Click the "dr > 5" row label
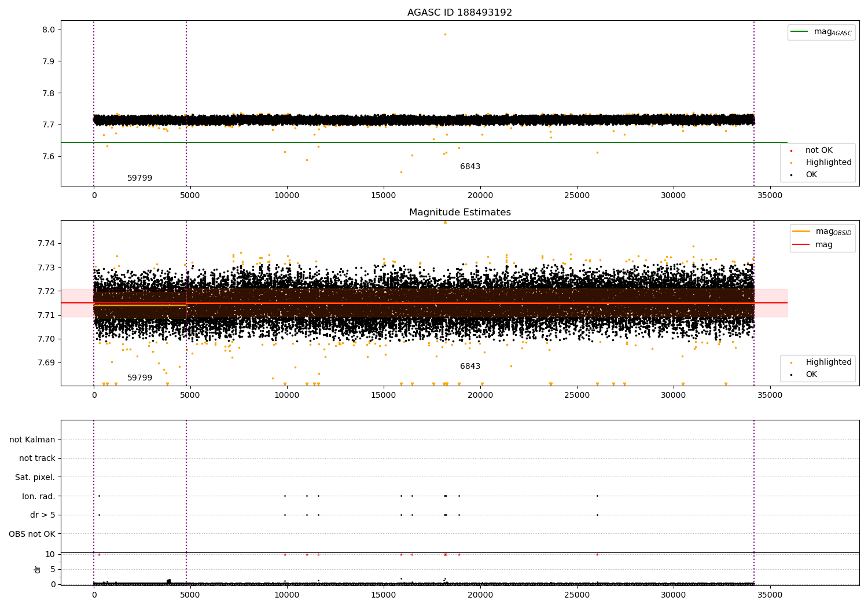 pyautogui.click(x=43, y=515)
